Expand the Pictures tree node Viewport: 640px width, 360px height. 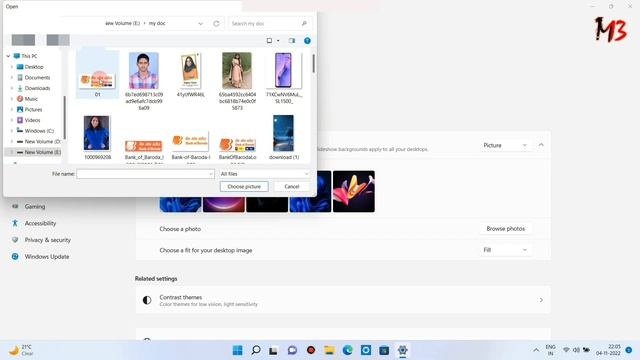click(12, 109)
